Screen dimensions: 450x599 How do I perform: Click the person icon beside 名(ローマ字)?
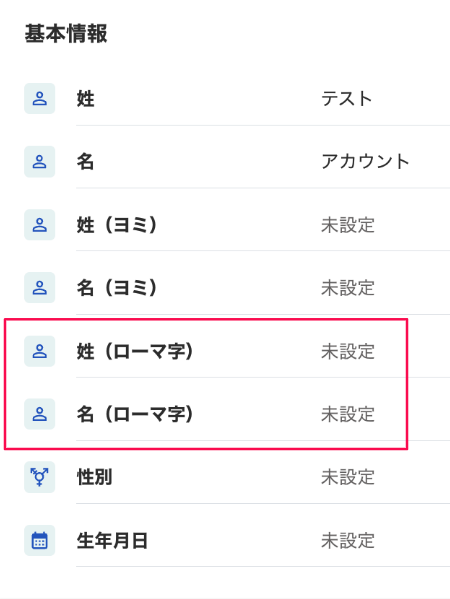(39, 414)
